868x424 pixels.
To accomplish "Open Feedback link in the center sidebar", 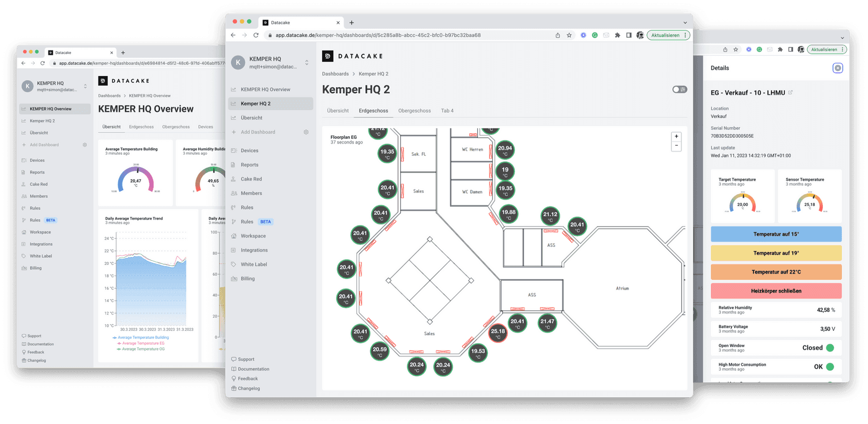I will point(244,379).
